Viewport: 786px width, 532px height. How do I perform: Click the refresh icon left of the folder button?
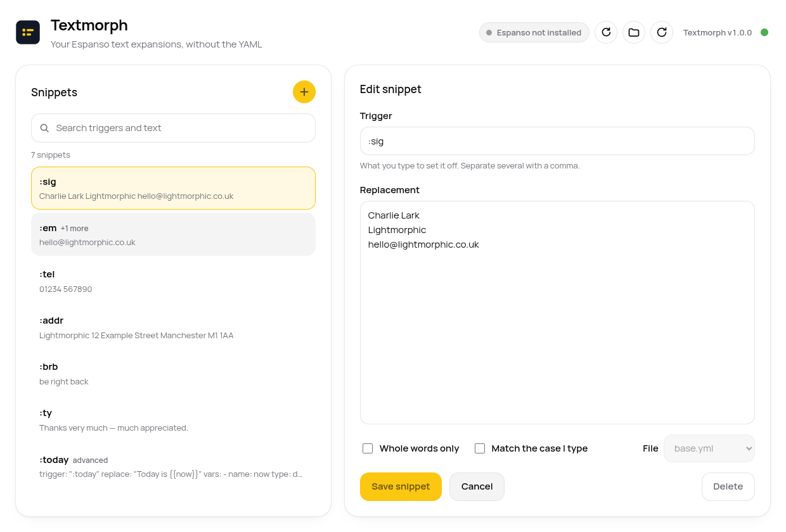point(606,32)
